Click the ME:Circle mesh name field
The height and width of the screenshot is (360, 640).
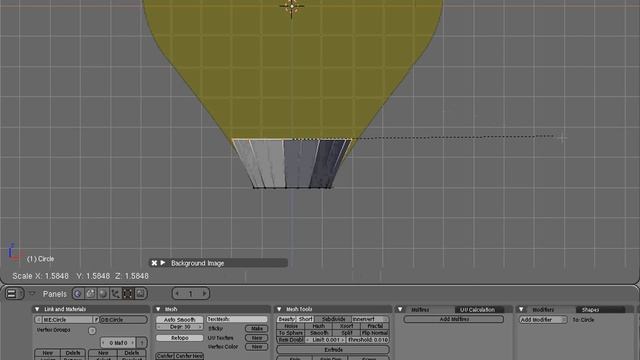tap(67, 320)
